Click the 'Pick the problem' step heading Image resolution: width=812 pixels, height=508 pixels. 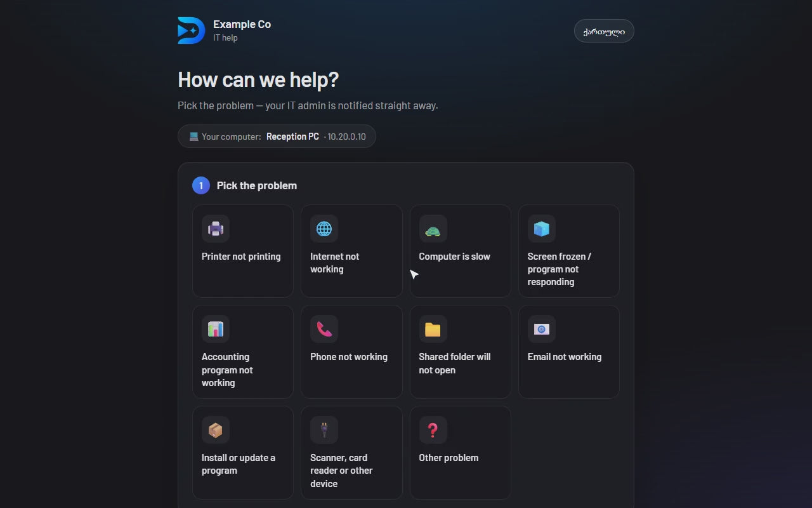[257, 185]
